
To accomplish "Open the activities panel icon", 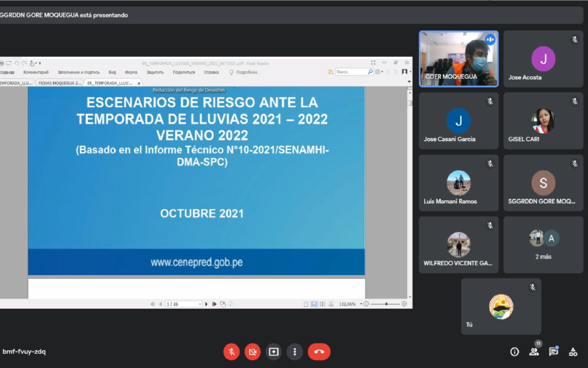I will tap(573, 352).
